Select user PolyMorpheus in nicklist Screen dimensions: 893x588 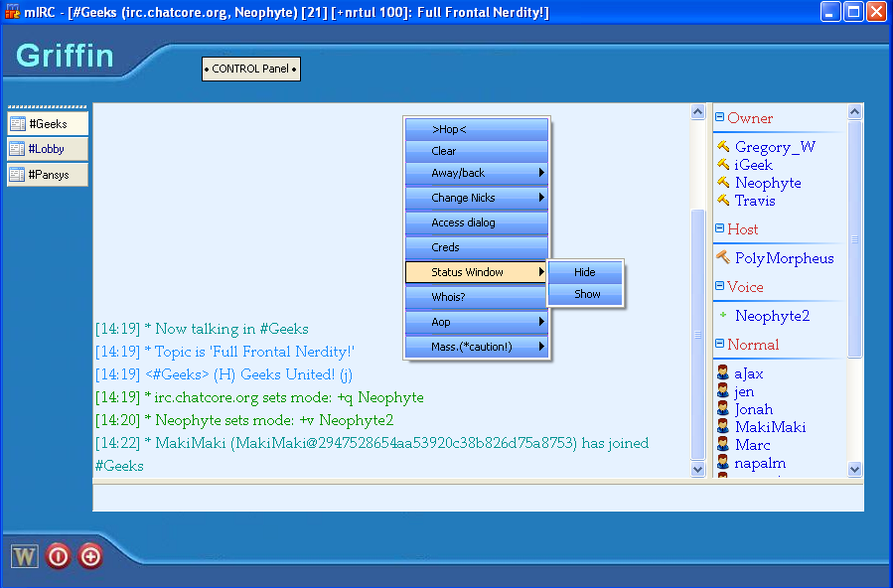pyautogui.click(x=784, y=258)
